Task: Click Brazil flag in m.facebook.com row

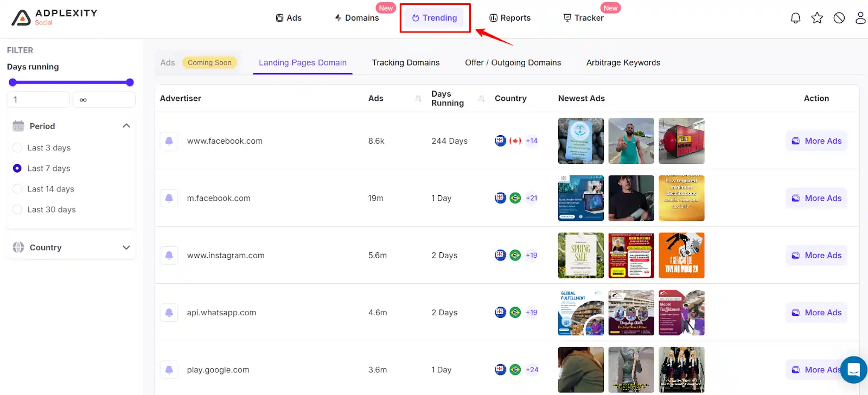Action: 515,198
